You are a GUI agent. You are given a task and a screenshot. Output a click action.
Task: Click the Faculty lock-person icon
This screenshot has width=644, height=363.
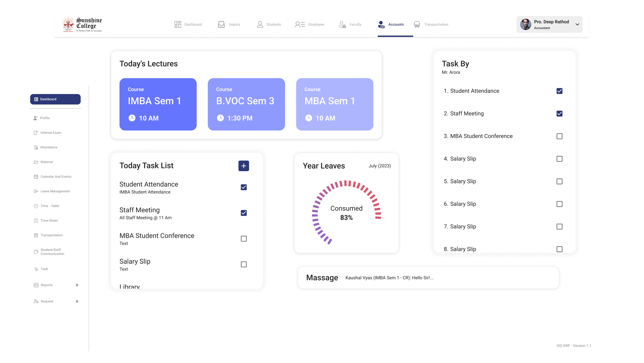pos(342,25)
